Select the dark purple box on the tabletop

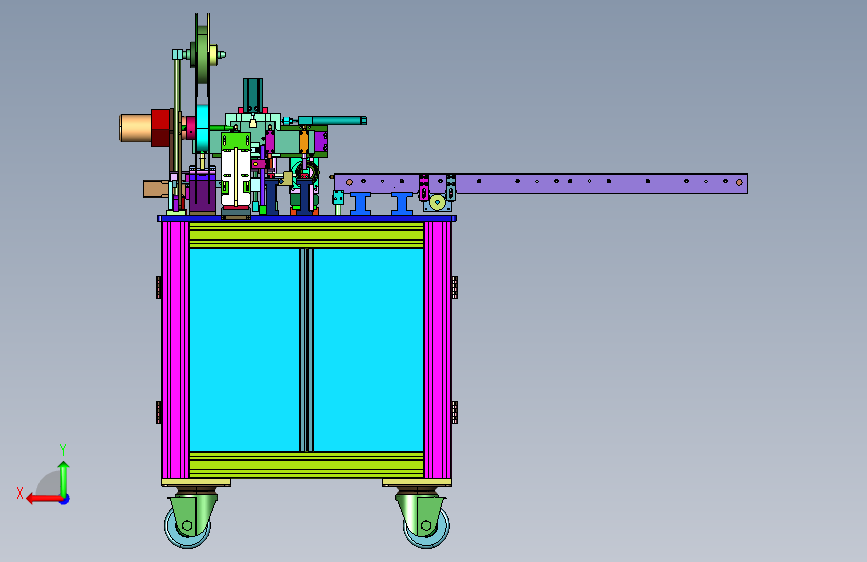(x=202, y=191)
